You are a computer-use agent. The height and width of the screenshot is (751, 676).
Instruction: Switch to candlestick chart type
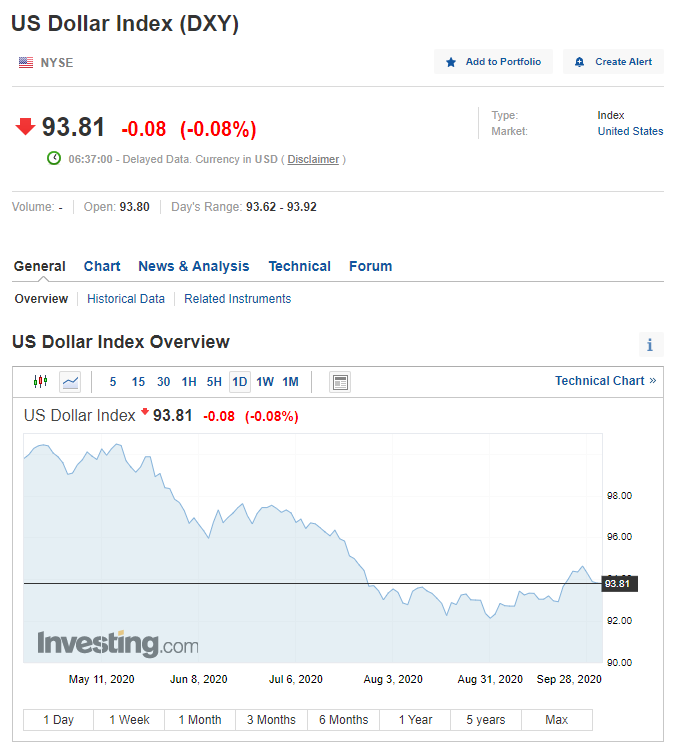41,381
